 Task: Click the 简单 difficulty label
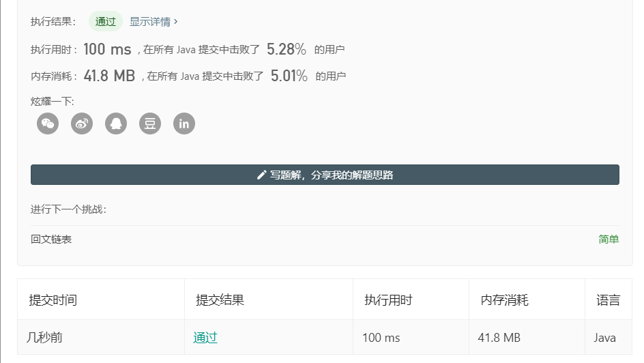click(x=609, y=239)
